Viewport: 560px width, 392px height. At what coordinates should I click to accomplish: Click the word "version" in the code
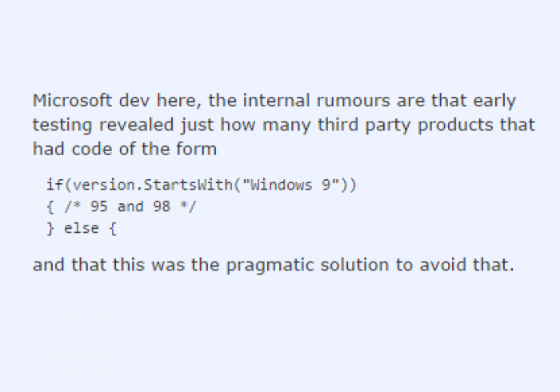(104, 185)
